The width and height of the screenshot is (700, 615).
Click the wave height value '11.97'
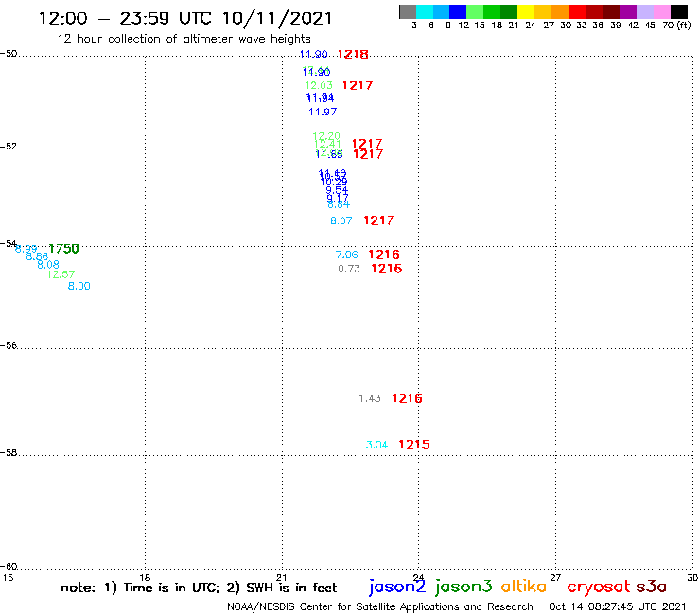click(x=323, y=112)
